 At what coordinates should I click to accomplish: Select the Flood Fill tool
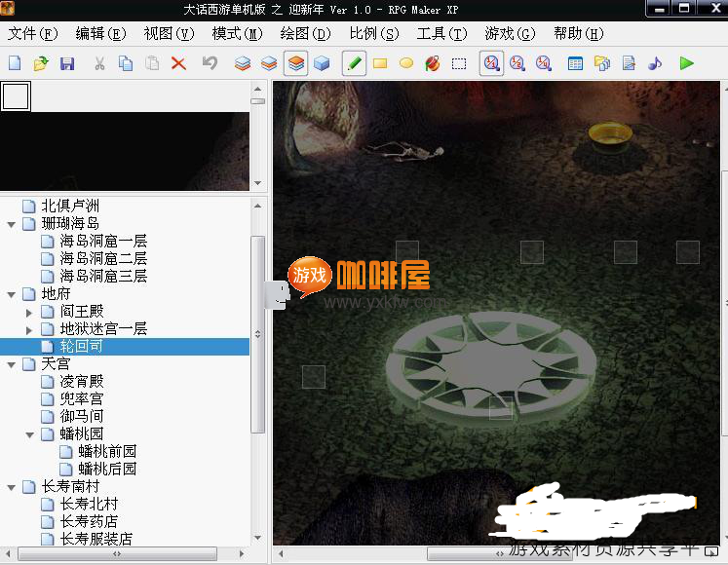point(433,64)
